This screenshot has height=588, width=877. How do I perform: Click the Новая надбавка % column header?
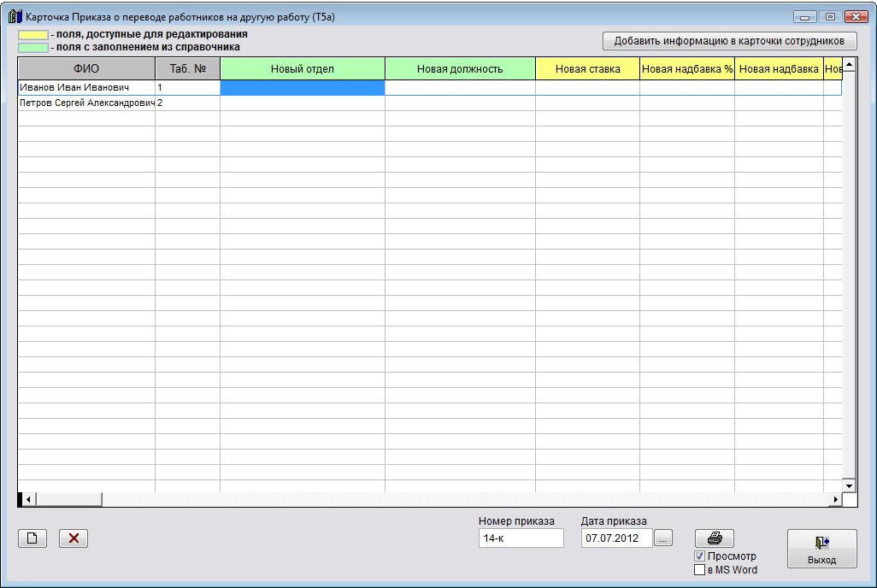point(687,69)
